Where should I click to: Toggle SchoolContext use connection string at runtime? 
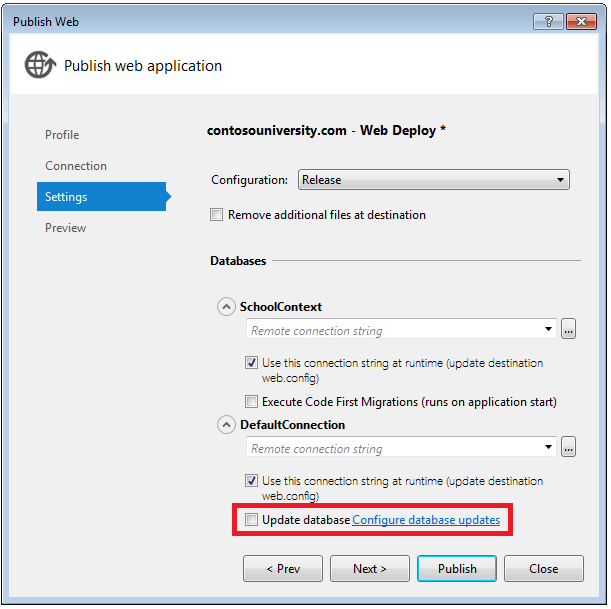click(x=252, y=363)
